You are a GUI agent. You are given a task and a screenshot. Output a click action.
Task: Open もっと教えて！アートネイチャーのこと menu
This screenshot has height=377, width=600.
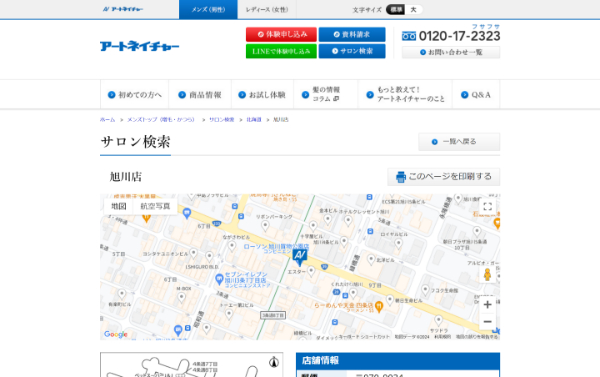coord(405,95)
